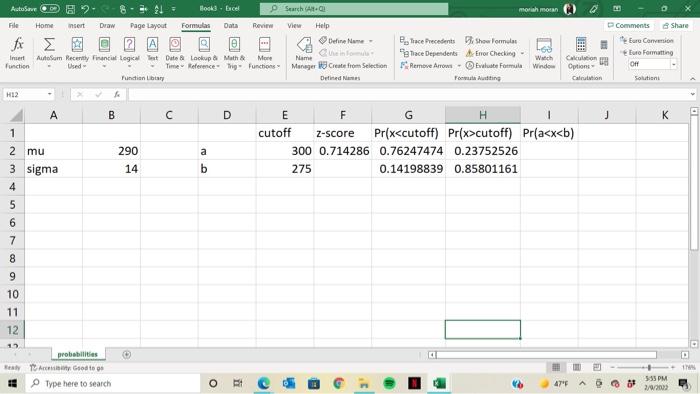
Task: Click zoom in plus button
Action: pyautogui.click(x=673, y=367)
